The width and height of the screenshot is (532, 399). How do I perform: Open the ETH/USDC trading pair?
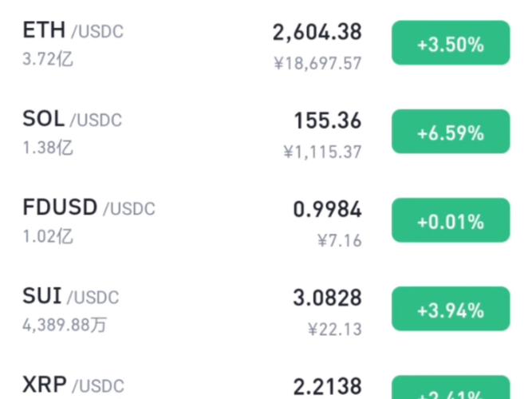coord(73,32)
